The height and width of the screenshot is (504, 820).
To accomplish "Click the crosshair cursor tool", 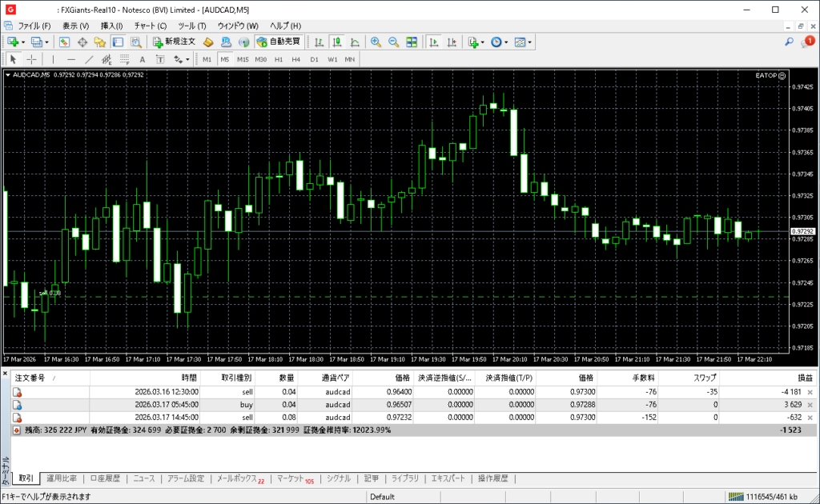I will click(31, 59).
